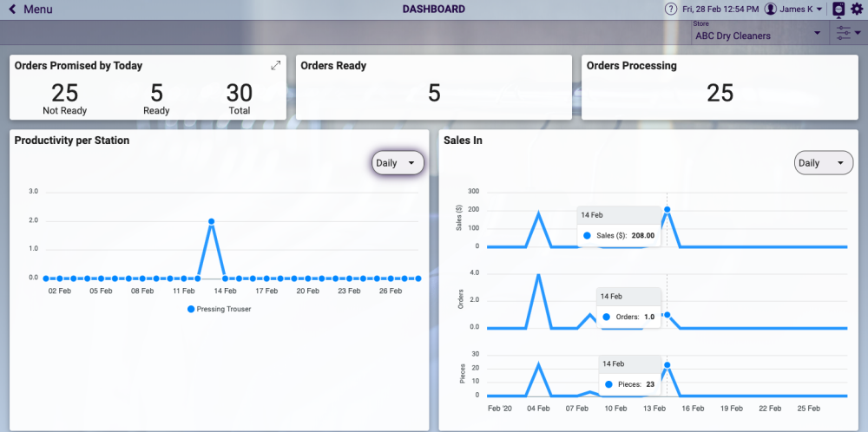Click the help question mark icon
868x432 pixels.
coord(671,10)
